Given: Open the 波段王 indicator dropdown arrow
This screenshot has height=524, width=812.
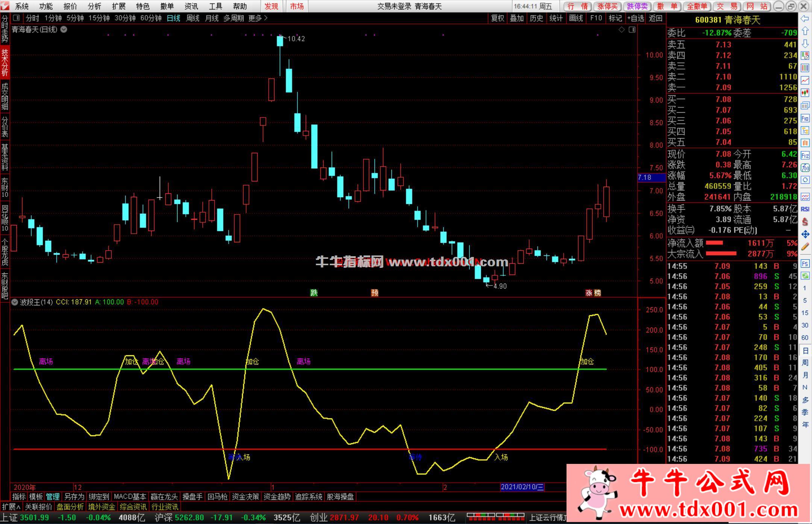Looking at the screenshot, I should [x=15, y=302].
